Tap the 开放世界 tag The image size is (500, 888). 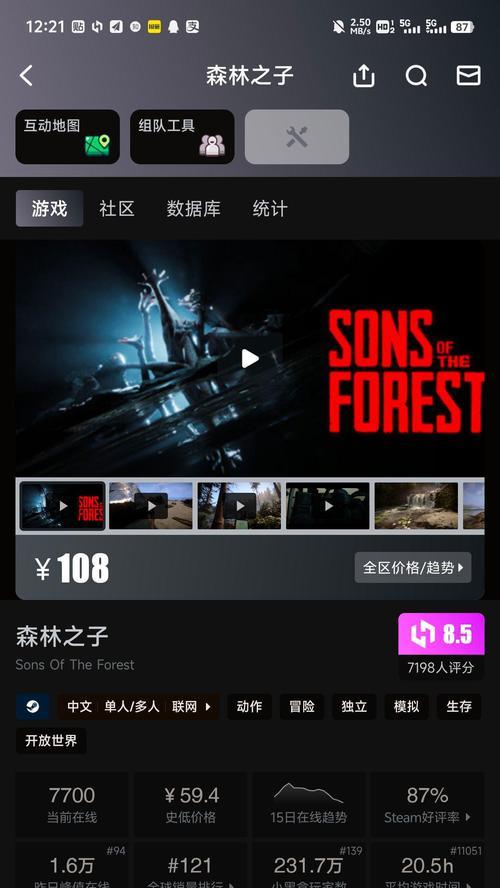pyautogui.click(x=51, y=741)
